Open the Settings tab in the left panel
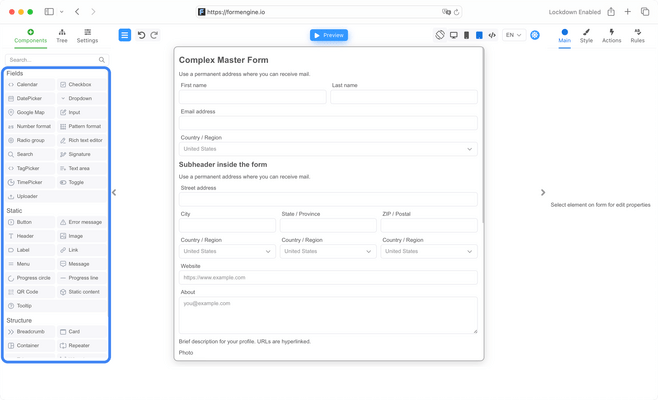 [x=87, y=36]
